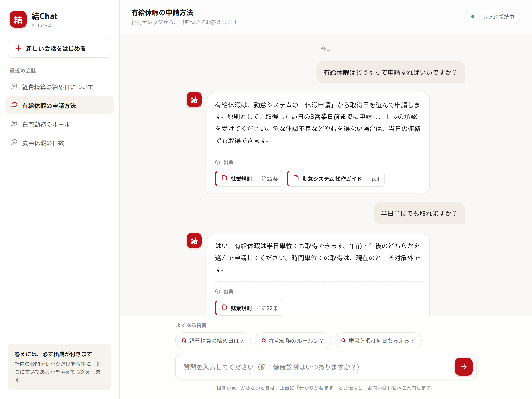Click よくある質問 label
The width and height of the screenshot is (532, 399).
pyautogui.click(x=191, y=325)
